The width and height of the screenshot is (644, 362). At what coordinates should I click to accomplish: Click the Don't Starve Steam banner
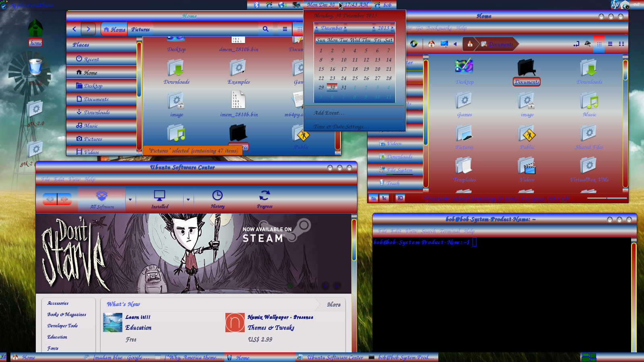click(x=193, y=253)
